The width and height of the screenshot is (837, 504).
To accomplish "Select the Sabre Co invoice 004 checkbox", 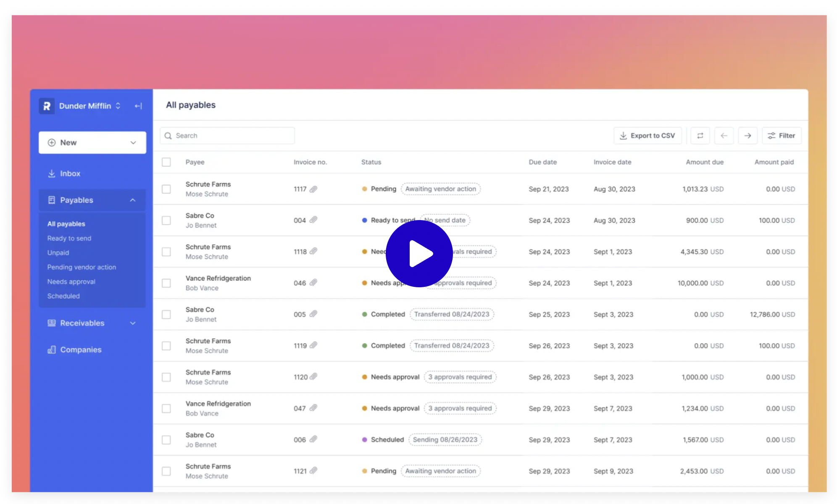I will point(166,220).
